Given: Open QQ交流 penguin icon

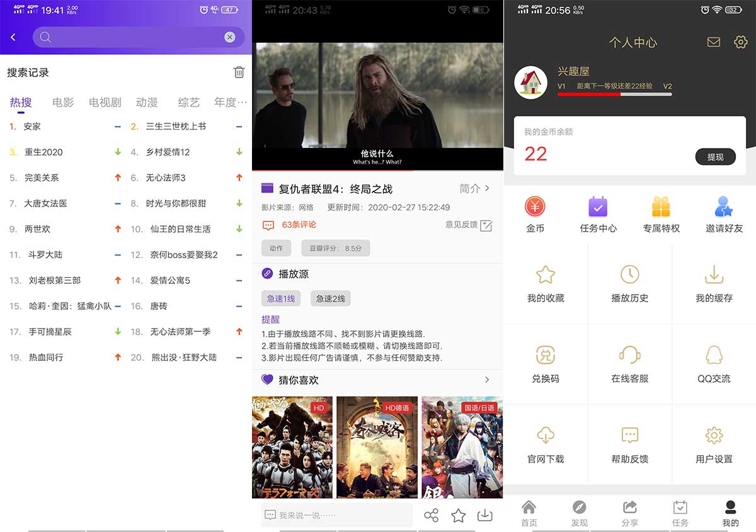Looking at the screenshot, I should pyautogui.click(x=714, y=355).
